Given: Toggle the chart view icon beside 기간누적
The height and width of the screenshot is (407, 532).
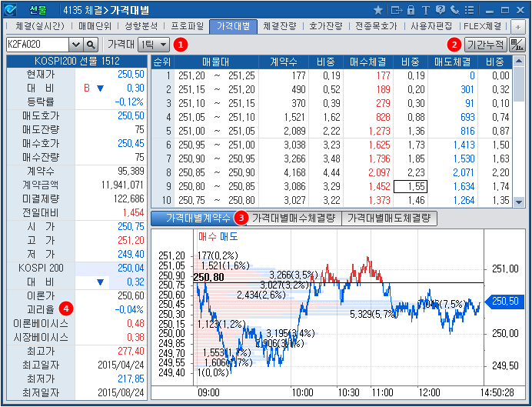Looking at the screenshot, I should click(517, 45).
